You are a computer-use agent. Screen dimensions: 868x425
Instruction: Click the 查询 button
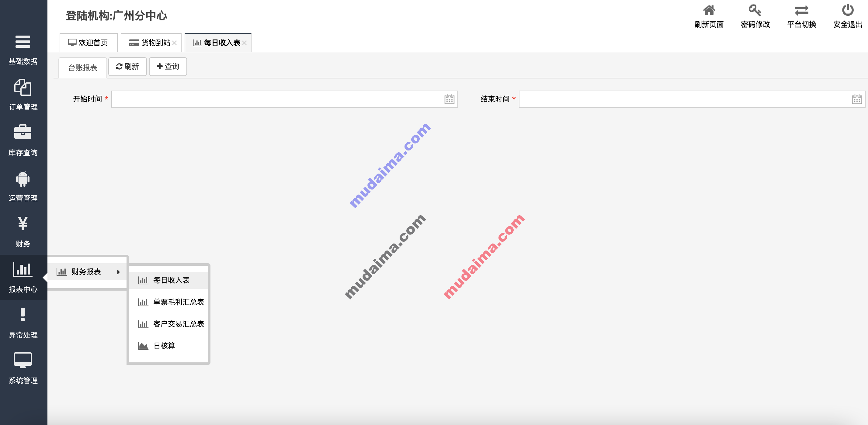[x=168, y=67]
